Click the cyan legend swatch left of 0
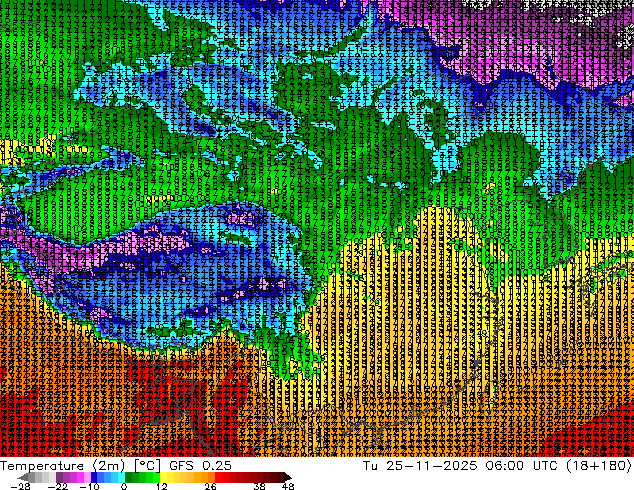634x490 pixels. 121,477
